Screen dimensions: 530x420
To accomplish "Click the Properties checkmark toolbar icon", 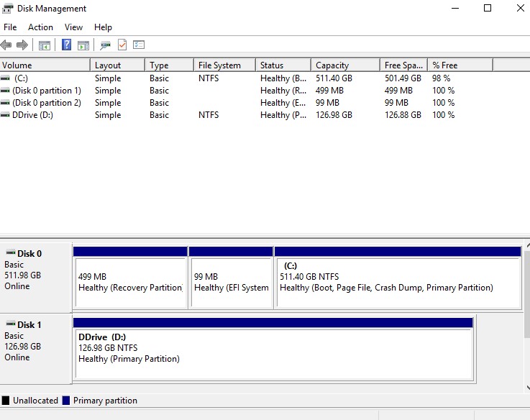I will click(122, 45).
